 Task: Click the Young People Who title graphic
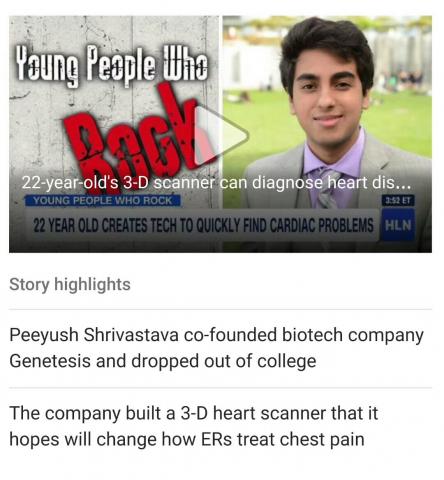(112, 65)
